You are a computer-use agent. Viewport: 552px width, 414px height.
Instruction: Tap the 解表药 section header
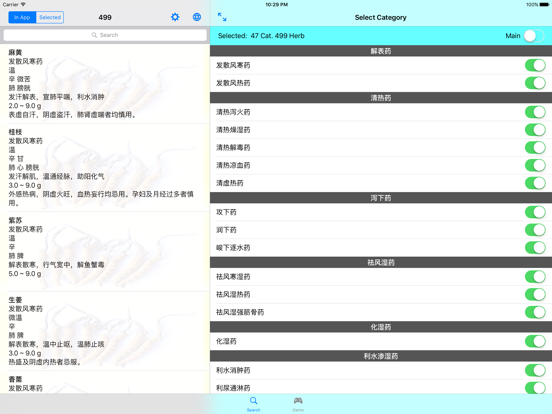(381, 51)
